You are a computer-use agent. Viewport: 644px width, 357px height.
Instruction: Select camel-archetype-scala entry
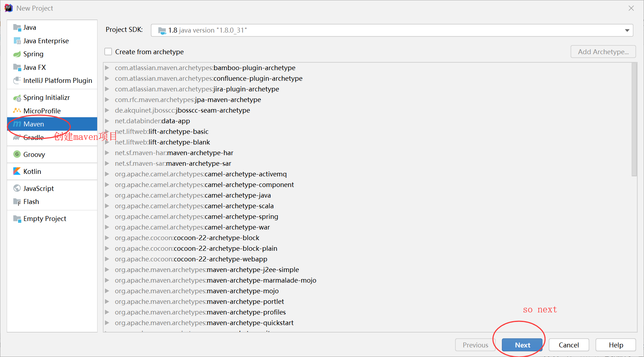point(367,206)
